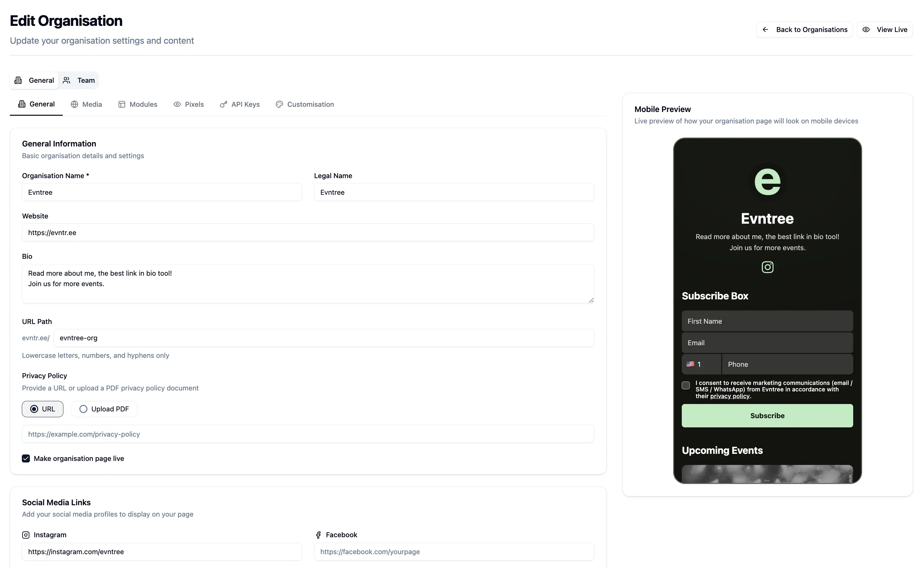Select the Media globe icon
Viewport: 924px width, 568px height.
click(75, 104)
